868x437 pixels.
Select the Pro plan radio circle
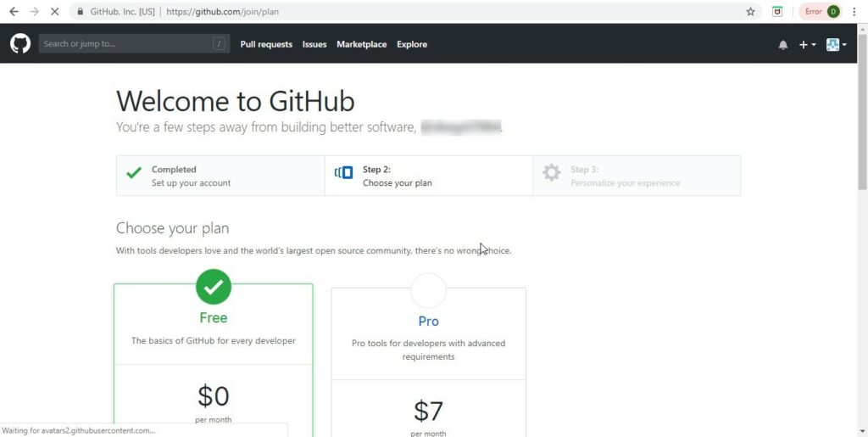coord(428,291)
